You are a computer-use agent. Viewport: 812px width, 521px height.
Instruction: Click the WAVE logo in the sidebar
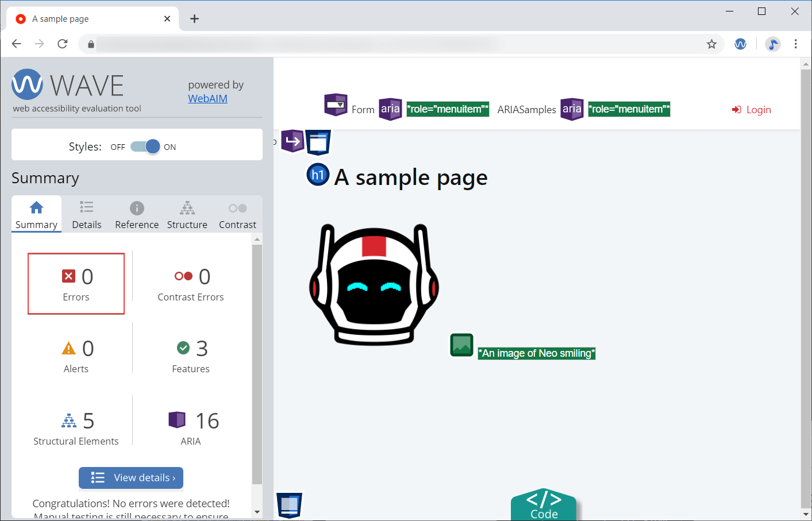[68, 85]
